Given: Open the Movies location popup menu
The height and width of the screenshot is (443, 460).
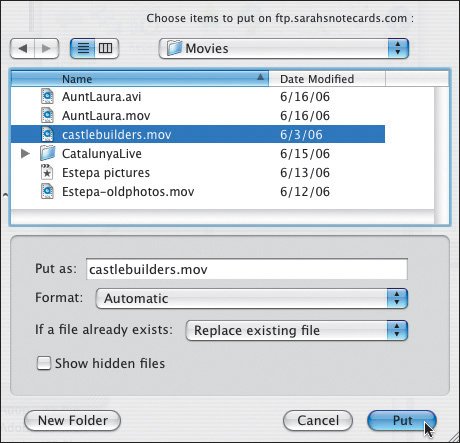Looking at the screenshot, I should pos(284,49).
